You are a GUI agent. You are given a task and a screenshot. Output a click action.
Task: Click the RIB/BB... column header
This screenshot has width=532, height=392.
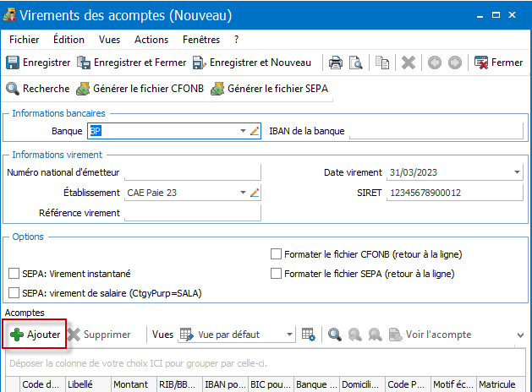pyautogui.click(x=180, y=384)
